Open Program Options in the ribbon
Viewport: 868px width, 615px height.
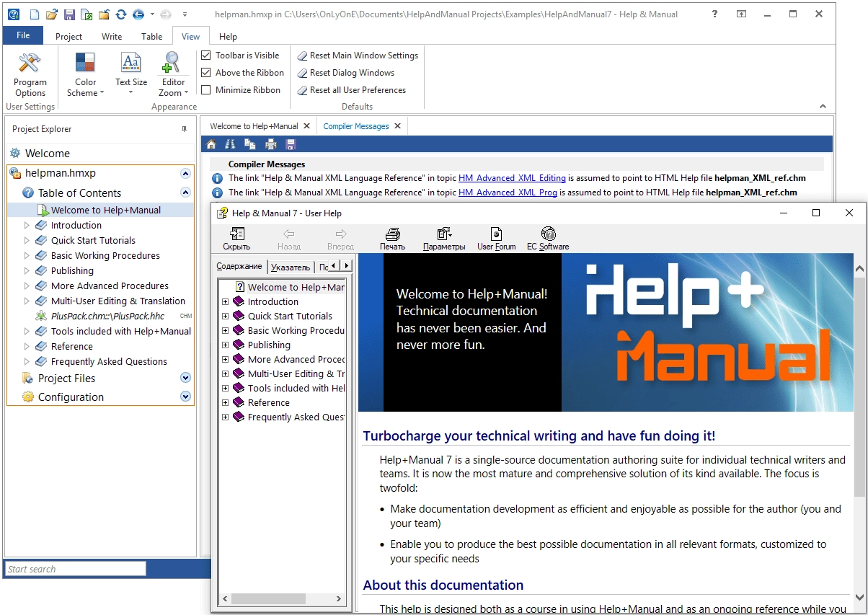pyautogui.click(x=30, y=75)
